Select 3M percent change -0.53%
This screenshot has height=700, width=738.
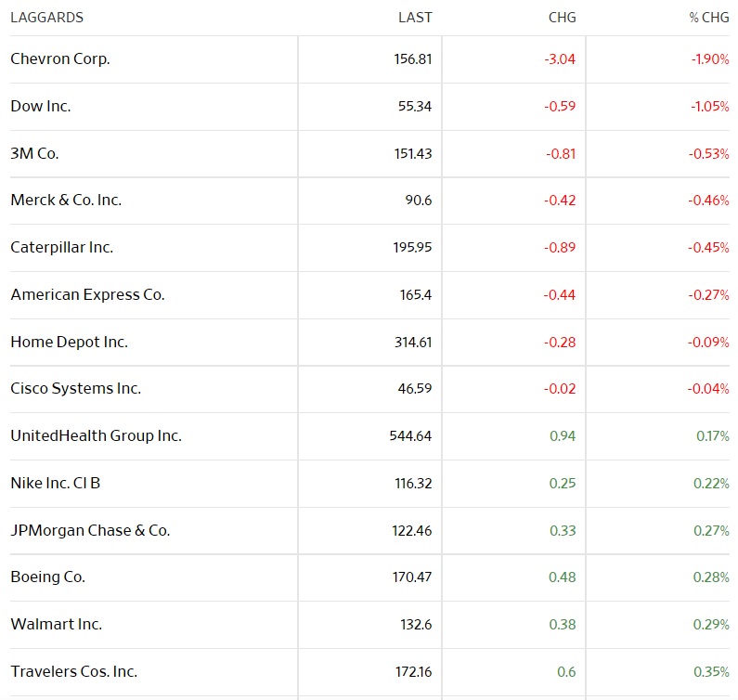point(709,154)
